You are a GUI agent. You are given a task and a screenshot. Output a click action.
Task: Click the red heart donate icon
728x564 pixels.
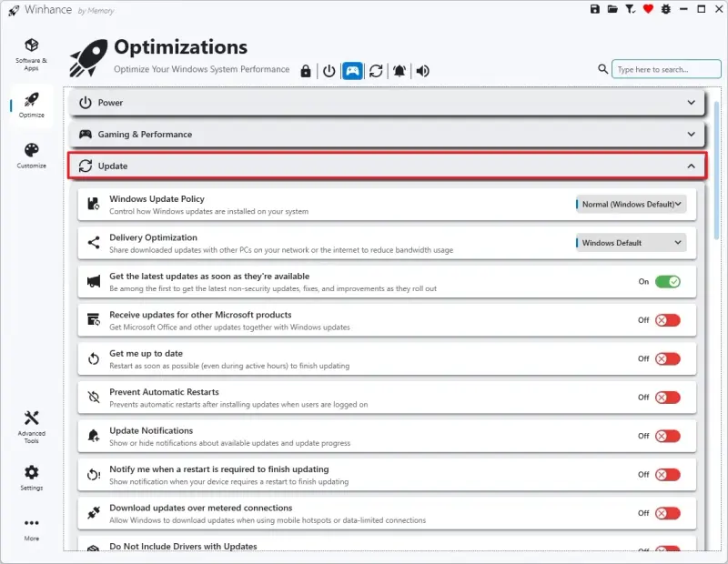click(x=648, y=9)
